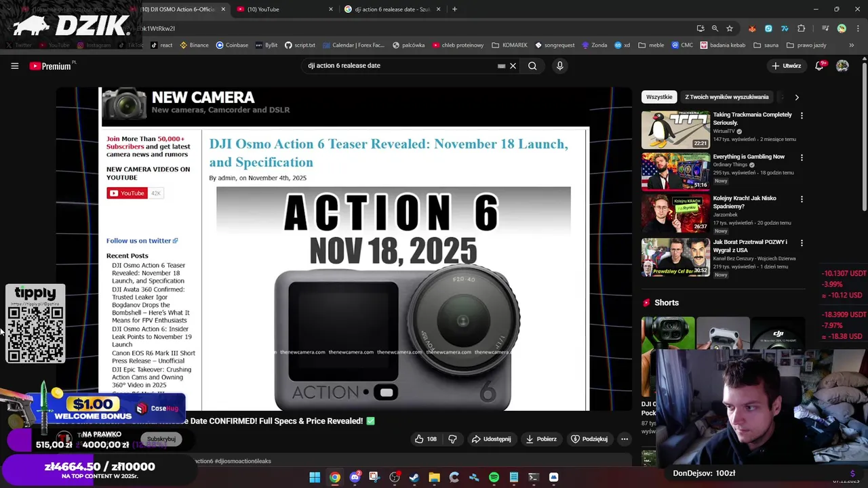The height and width of the screenshot is (488, 868).
Task: Run search with the magnifying glass button
Action: (532, 66)
